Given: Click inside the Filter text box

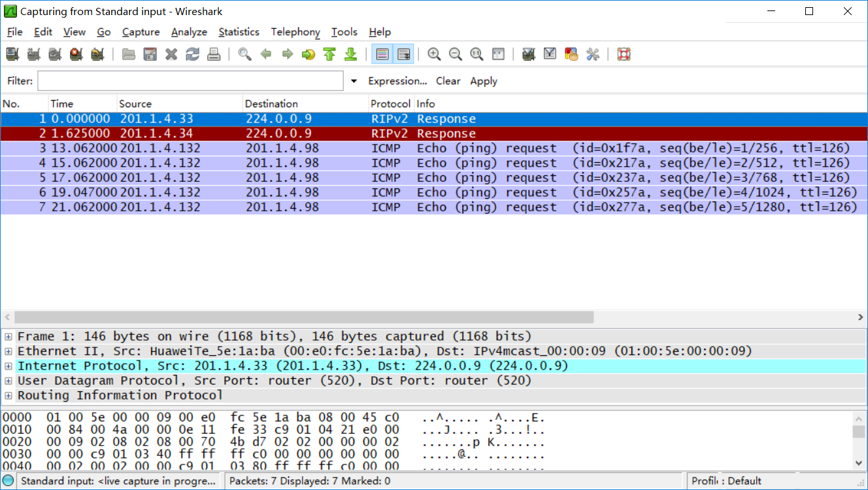Looking at the screenshot, I should click(x=190, y=81).
